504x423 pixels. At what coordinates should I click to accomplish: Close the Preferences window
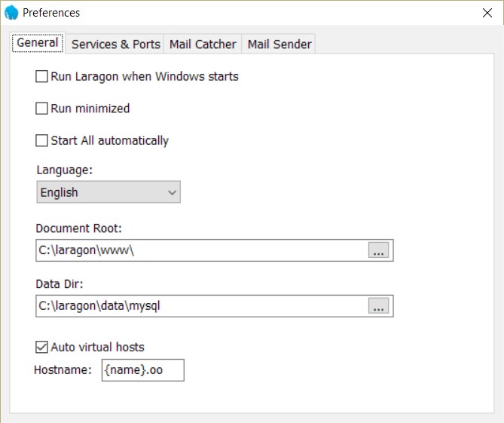click(x=486, y=13)
